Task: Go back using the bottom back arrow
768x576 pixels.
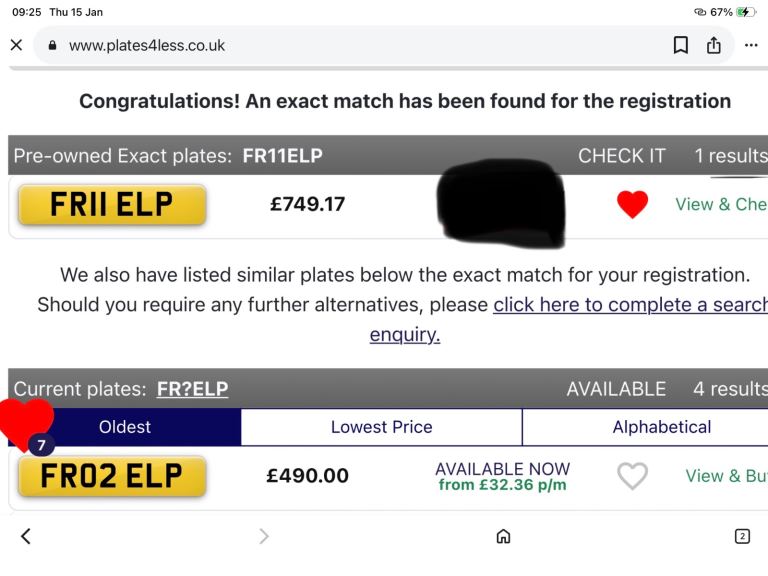Action: click(x=26, y=536)
